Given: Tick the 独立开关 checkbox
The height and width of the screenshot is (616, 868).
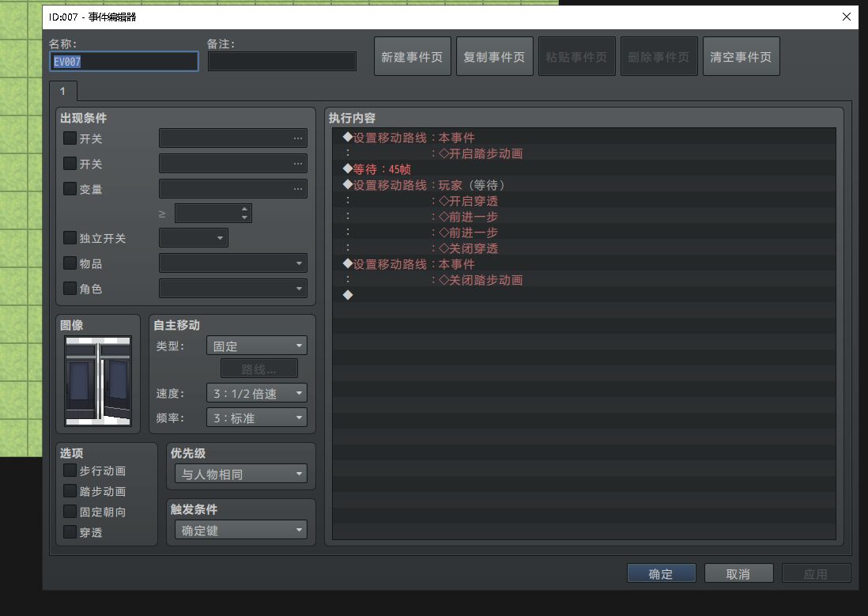Looking at the screenshot, I should [70, 238].
